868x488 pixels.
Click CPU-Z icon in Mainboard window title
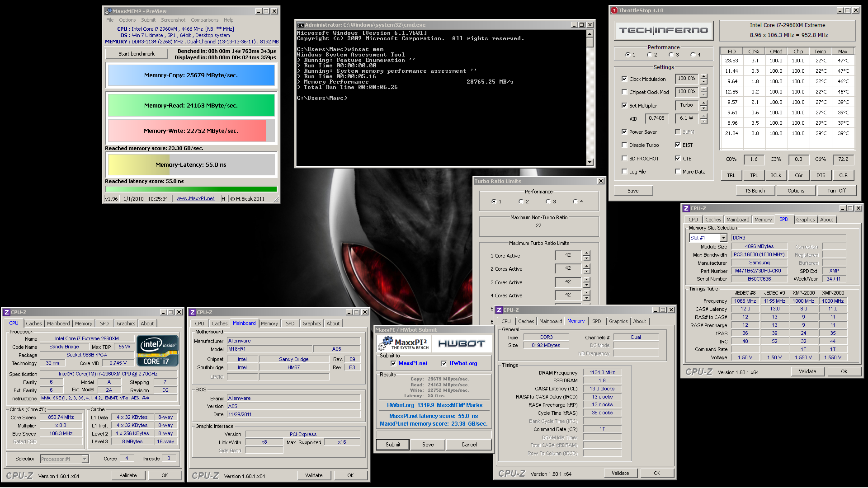click(193, 312)
